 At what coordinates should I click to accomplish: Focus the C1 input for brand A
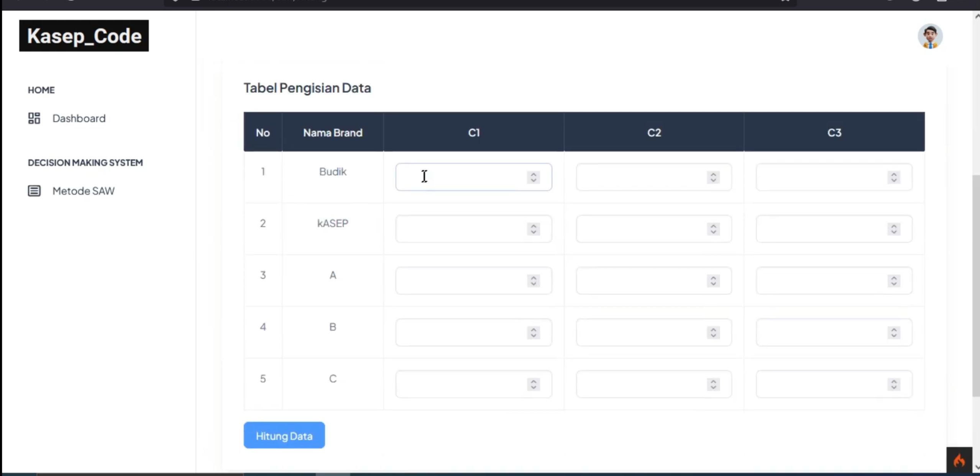[474, 280]
